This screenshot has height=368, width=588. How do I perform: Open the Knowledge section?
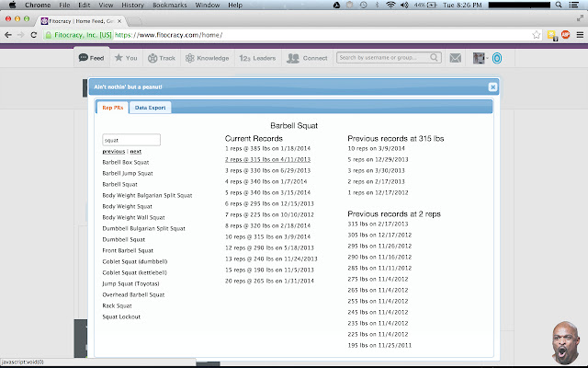[208, 58]
